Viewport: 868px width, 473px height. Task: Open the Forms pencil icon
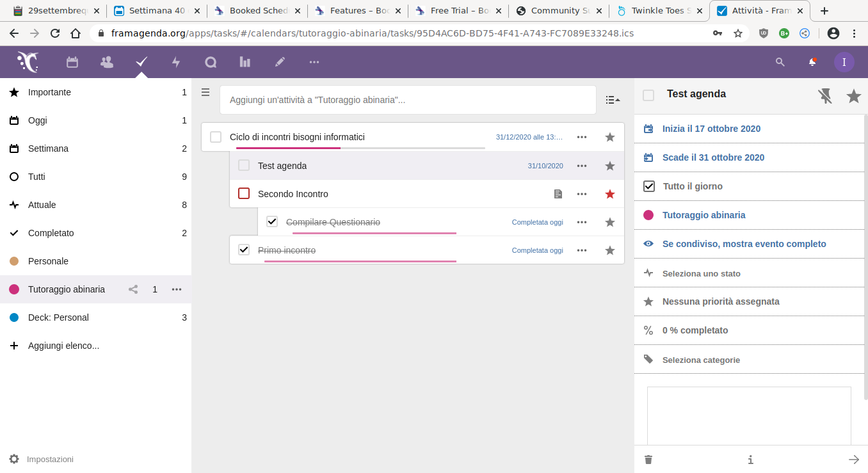pos(280,62)
